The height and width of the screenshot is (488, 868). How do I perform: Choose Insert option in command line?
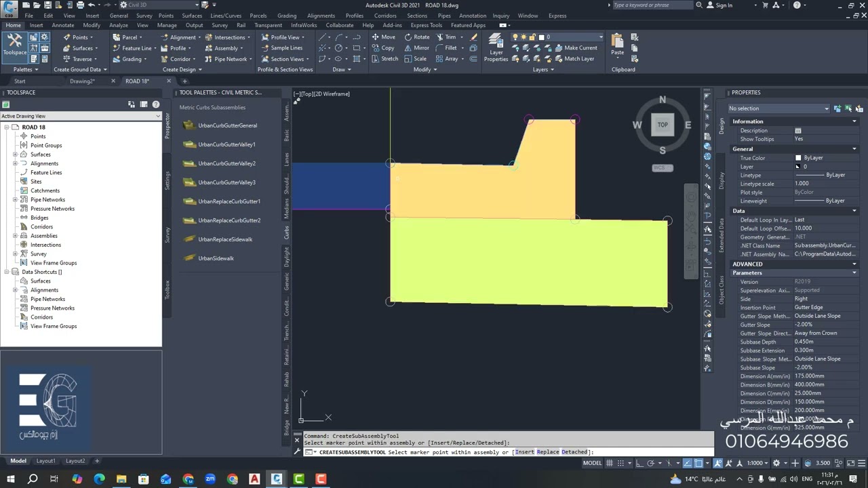524,452
